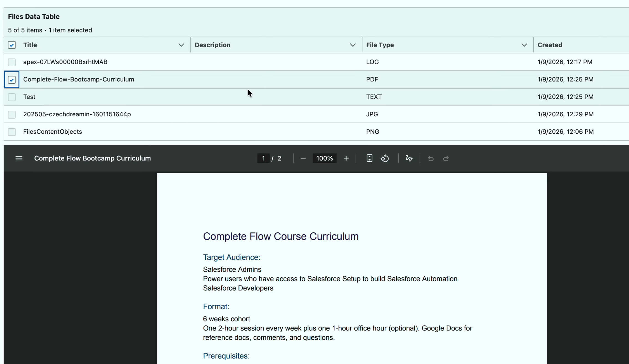Activate the draw annotation tool
Image resolution: width=629 pixels, height=364 pixels.
point(409,158)
